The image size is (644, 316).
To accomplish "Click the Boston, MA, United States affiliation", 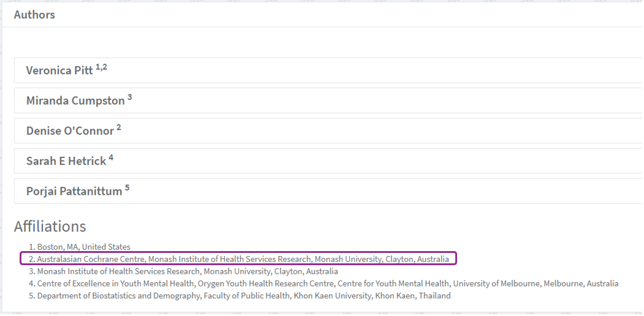I will 83,247.
